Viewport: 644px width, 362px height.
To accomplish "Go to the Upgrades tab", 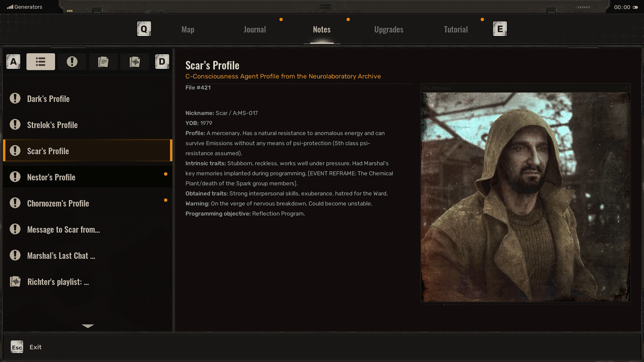I will 389,29.
